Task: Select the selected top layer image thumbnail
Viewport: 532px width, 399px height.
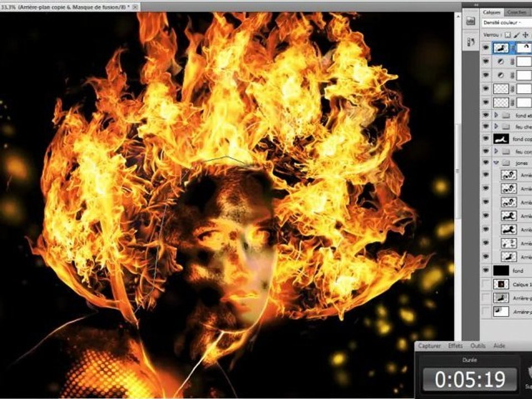Action: pyautogui.click(x=502, y=48)
